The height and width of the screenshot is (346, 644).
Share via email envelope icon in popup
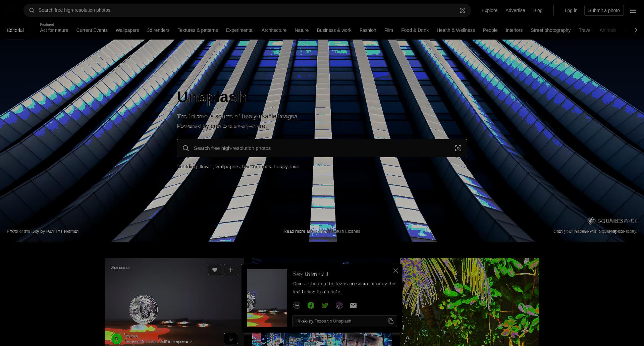pos(353,305)
